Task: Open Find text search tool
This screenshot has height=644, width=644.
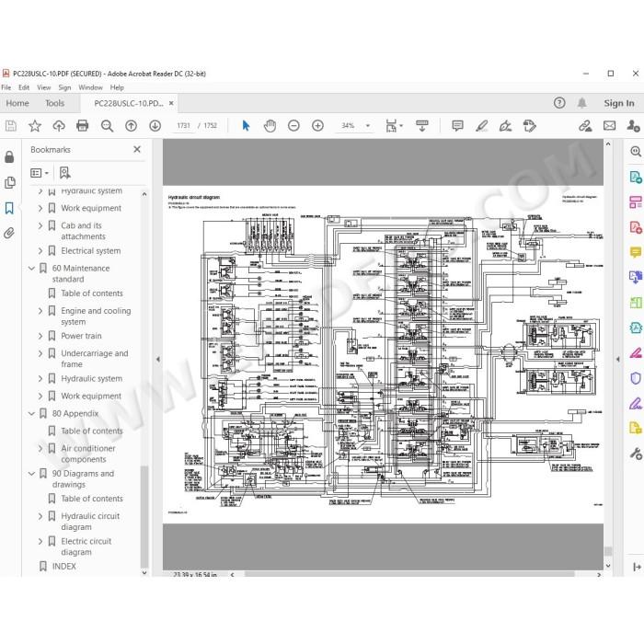Action: tap(107, 126)
